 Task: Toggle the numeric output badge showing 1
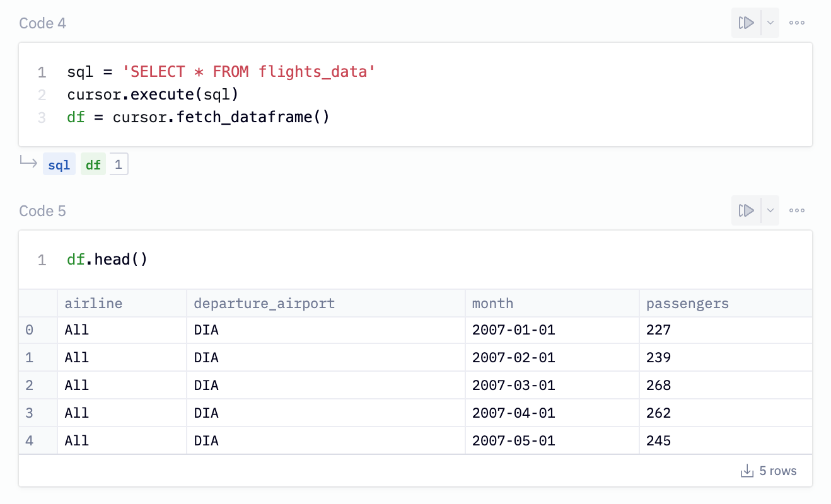tap(119, 164)
